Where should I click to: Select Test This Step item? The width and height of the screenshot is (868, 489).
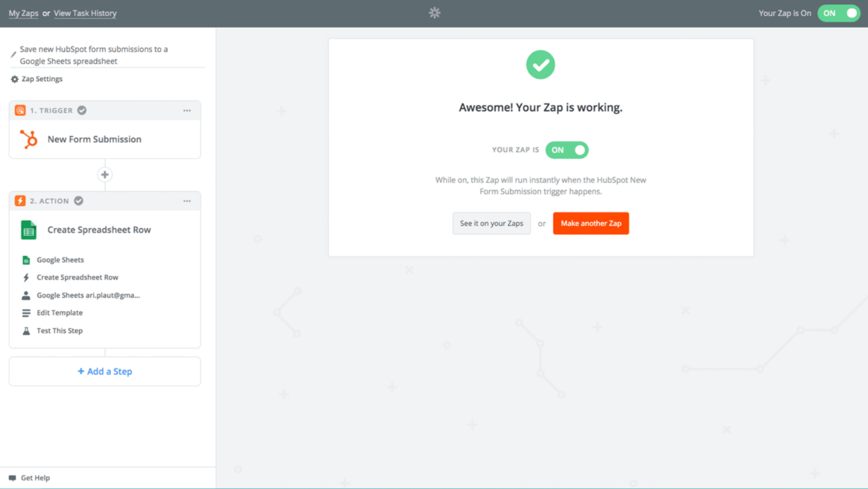pos(60,331)
